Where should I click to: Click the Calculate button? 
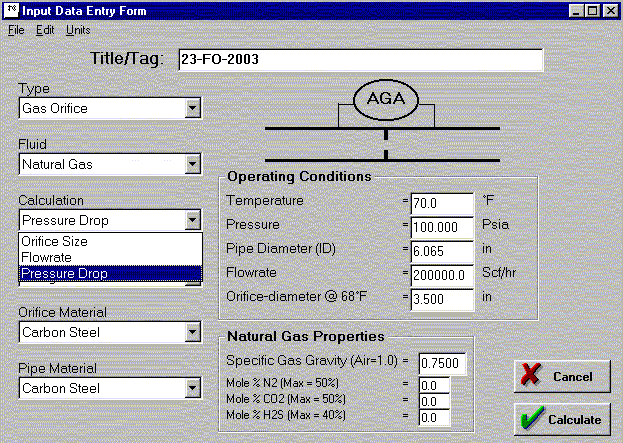tap(562, 419)
